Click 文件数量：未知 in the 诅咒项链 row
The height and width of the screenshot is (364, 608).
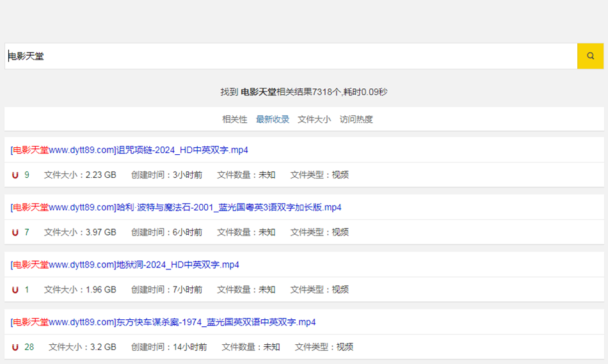246,175
